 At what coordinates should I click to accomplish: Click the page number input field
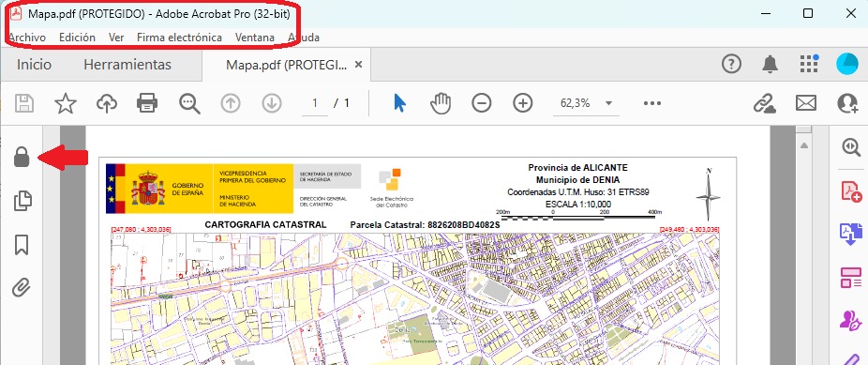click(x=315, y=103)
